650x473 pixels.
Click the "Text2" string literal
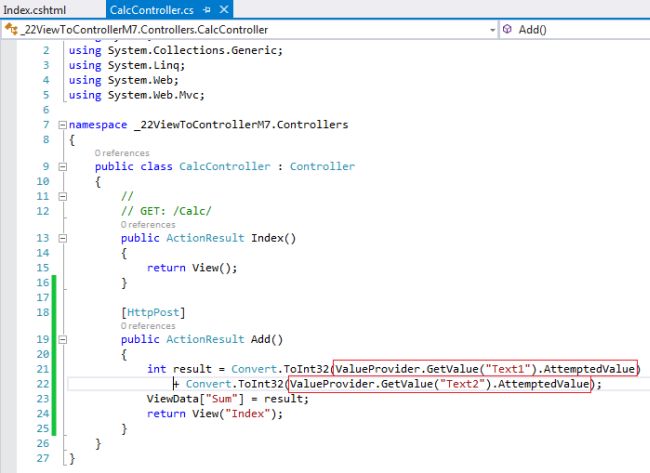(462, 384)
